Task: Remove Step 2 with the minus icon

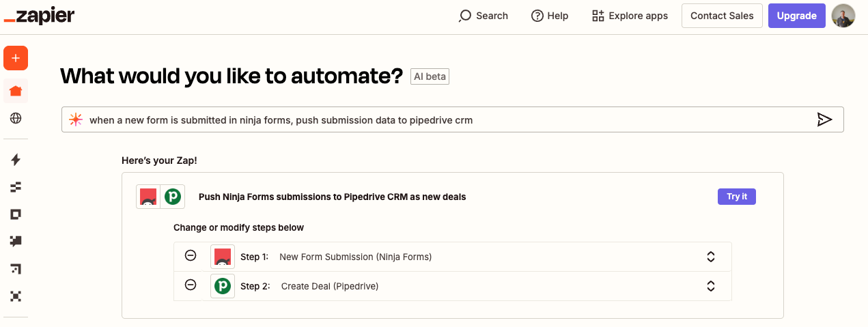Action: pyautogui.click(x=191, y=285)
